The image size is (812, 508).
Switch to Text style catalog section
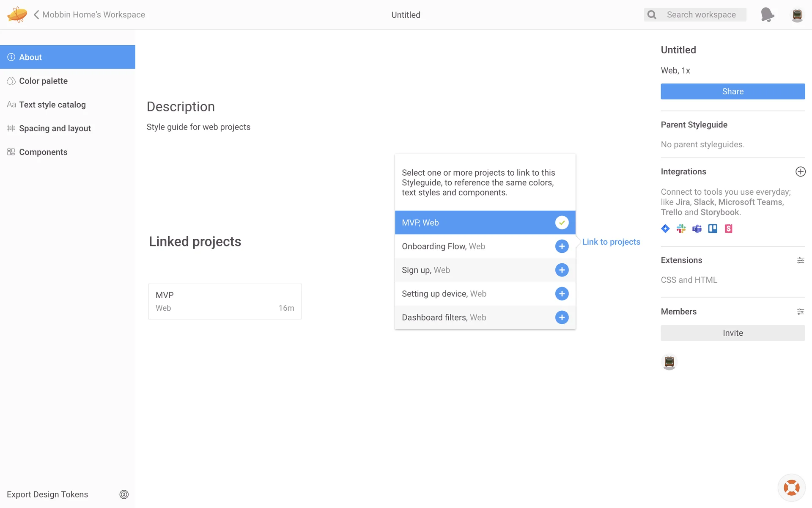(52, 105)
